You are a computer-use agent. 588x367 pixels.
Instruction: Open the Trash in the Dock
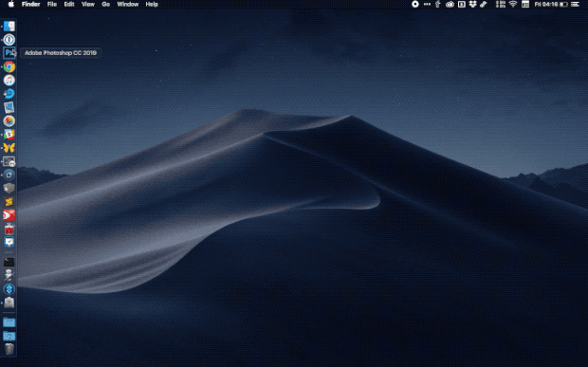click(x=9, y=349)
